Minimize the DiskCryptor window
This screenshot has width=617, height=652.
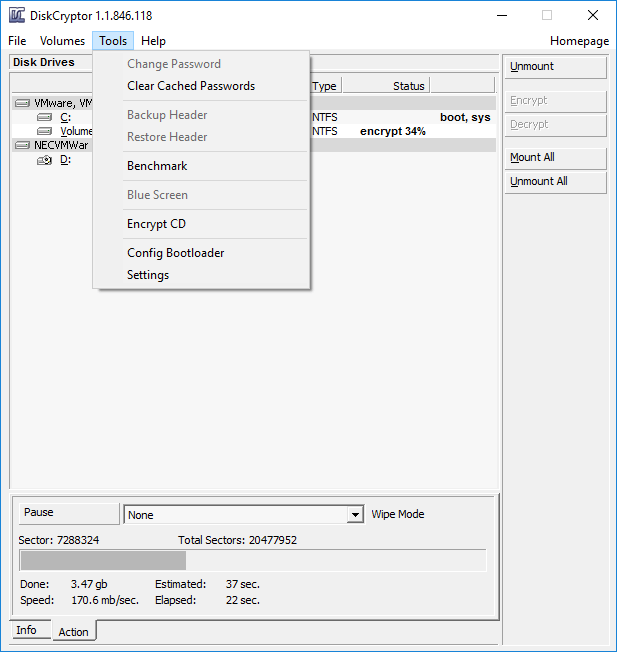pyautogui.click(x=502, y=16)
